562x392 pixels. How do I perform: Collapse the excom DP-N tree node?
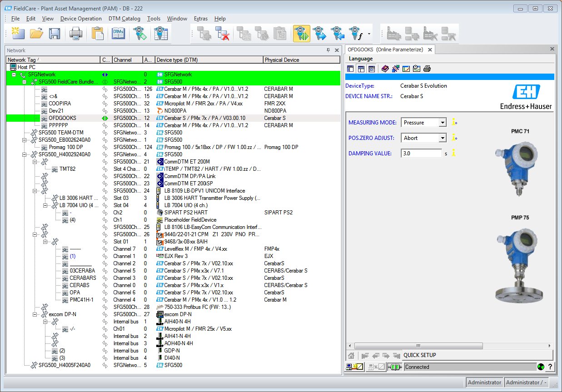pyautogui.click(x=35, y=314)
